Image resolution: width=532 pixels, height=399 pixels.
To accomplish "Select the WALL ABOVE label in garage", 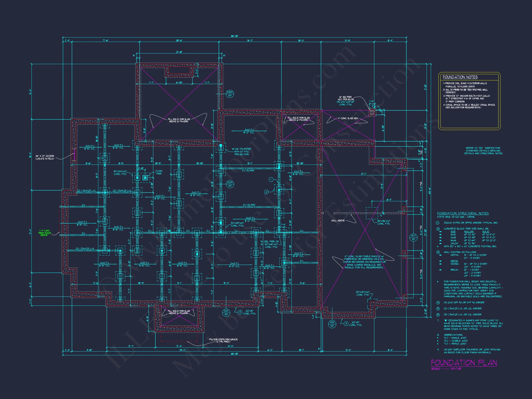I will pyautogui.click(x=338, y=221).
